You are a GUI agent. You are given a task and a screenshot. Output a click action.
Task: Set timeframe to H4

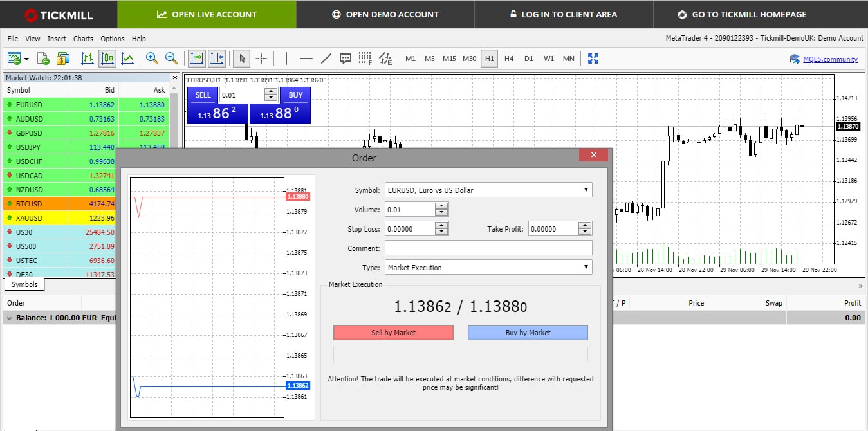coord(509,59)
